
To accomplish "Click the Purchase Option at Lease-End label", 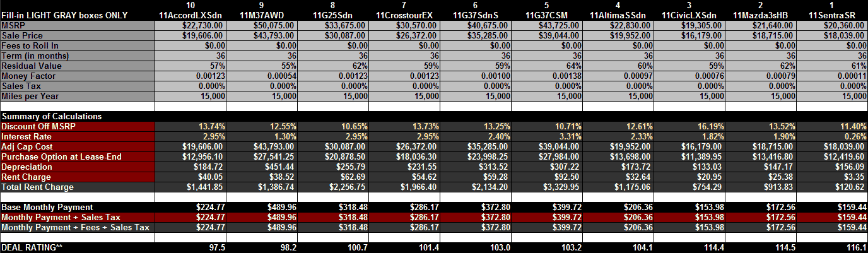I will [x=78, y=156].
